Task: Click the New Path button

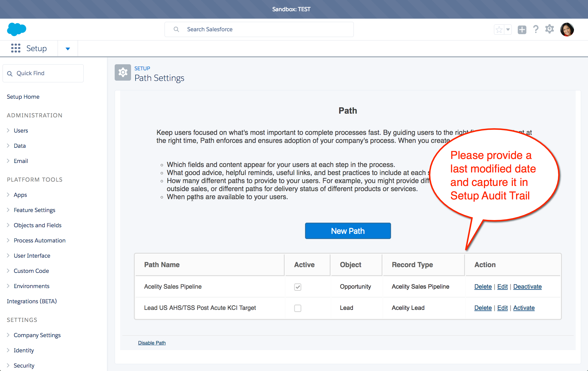Action: click(x=347, y=230)
